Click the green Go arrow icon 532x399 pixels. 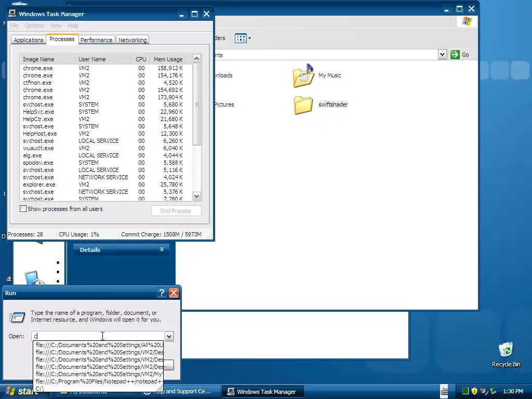tap(455, 55)
